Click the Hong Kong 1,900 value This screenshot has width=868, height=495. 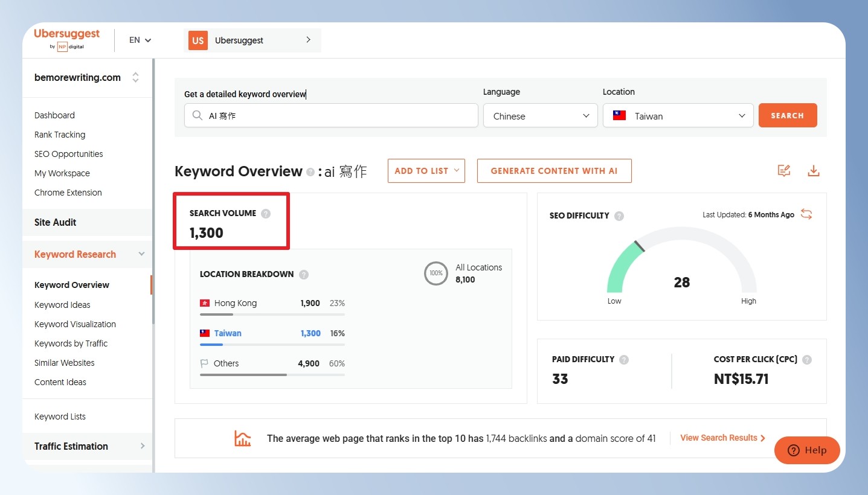pos(310,303)
